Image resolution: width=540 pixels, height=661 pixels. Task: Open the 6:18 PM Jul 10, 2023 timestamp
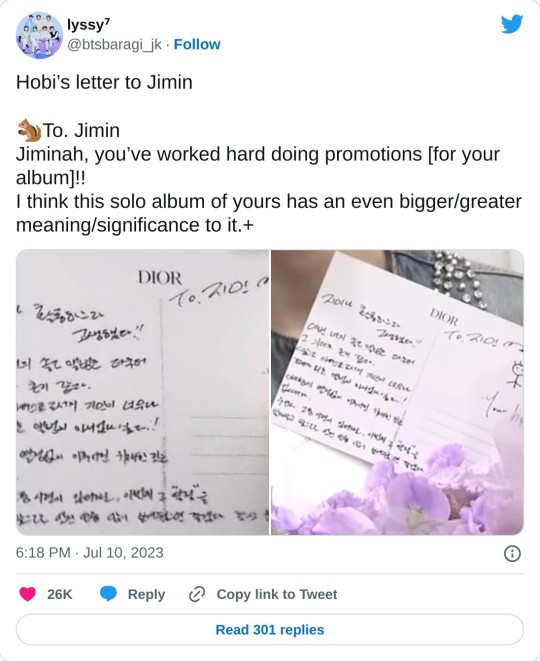[x=90, y=553]
